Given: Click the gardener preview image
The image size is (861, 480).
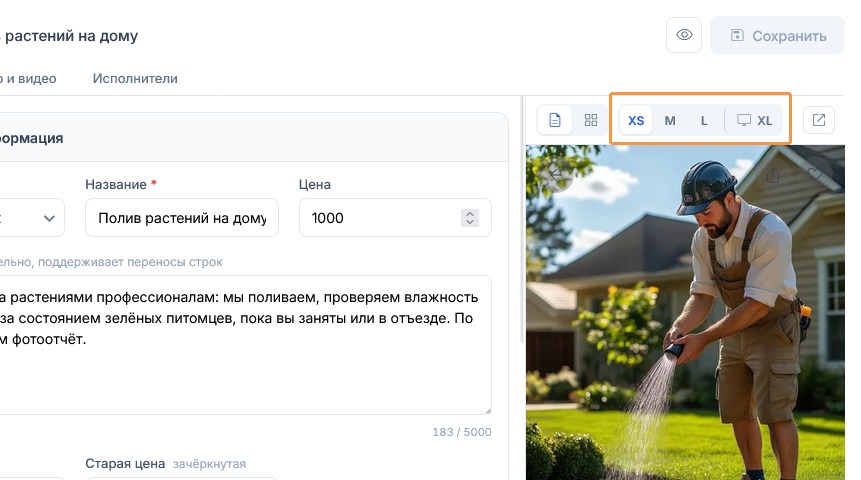Looking at the screenshot, I should [685, 312].
